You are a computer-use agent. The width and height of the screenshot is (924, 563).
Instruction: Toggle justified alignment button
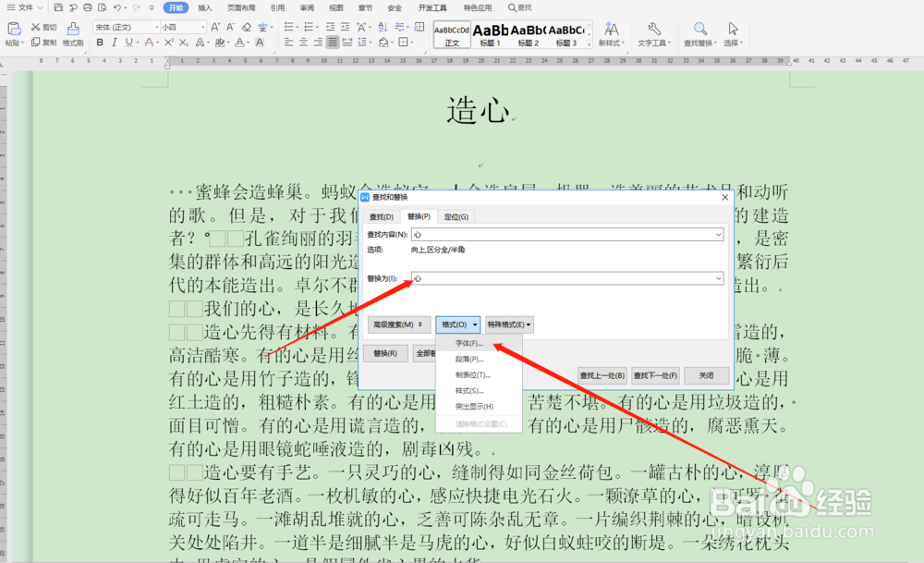tap(333, 43)
